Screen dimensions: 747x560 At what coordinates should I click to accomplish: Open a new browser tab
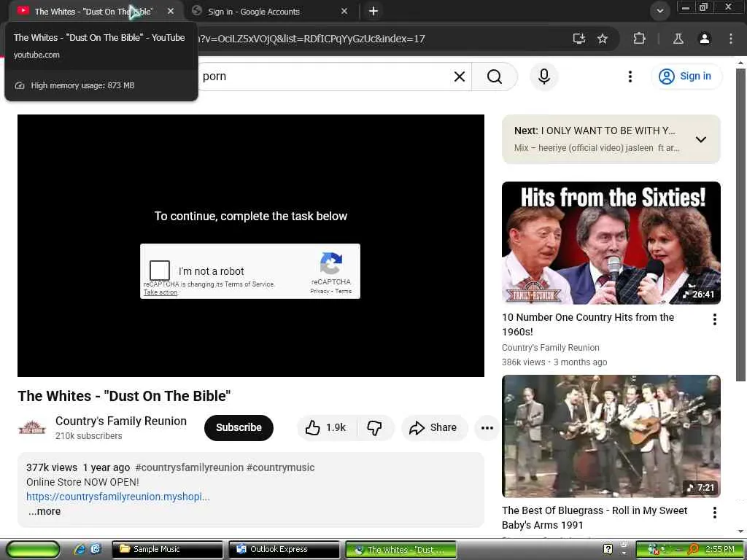pos(373,11)
